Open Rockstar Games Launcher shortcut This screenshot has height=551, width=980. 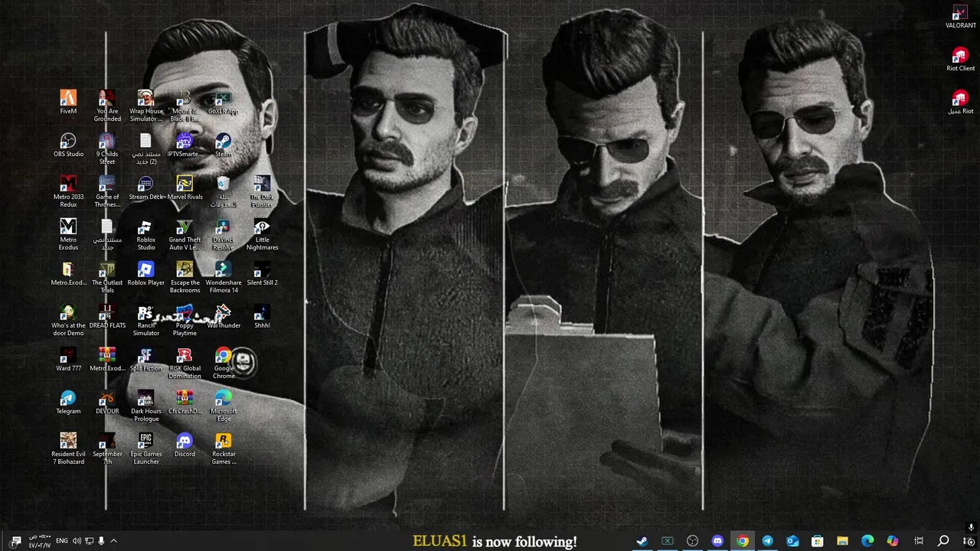[223, 449]
